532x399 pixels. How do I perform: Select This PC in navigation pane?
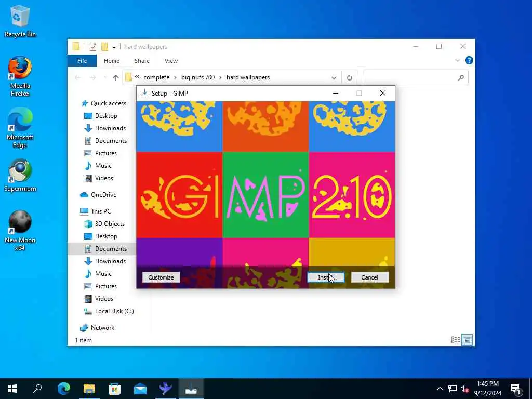click(x=96, y=211)
